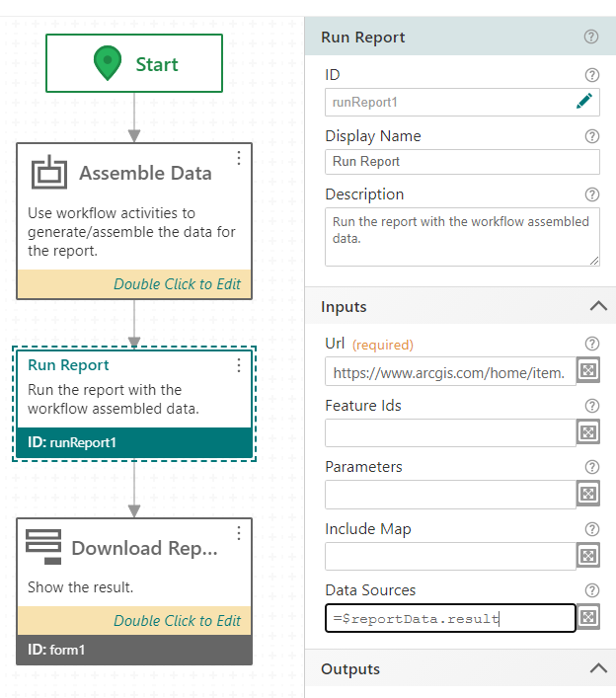Click help icon in Run Report header

[591, 38]
